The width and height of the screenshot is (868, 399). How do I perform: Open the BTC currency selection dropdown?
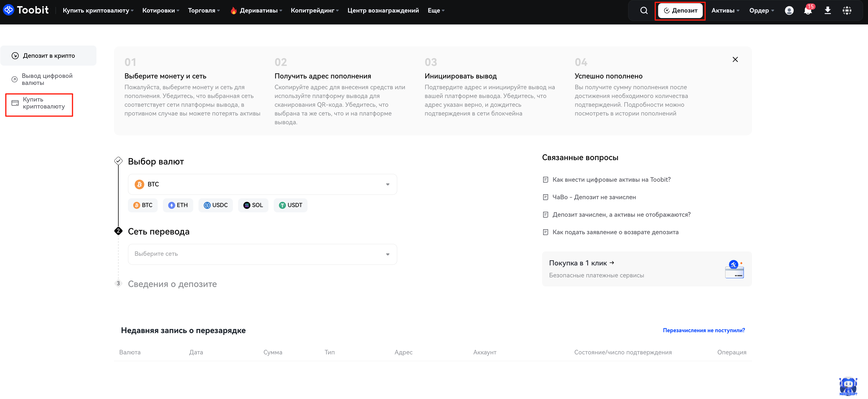[262, 184]
